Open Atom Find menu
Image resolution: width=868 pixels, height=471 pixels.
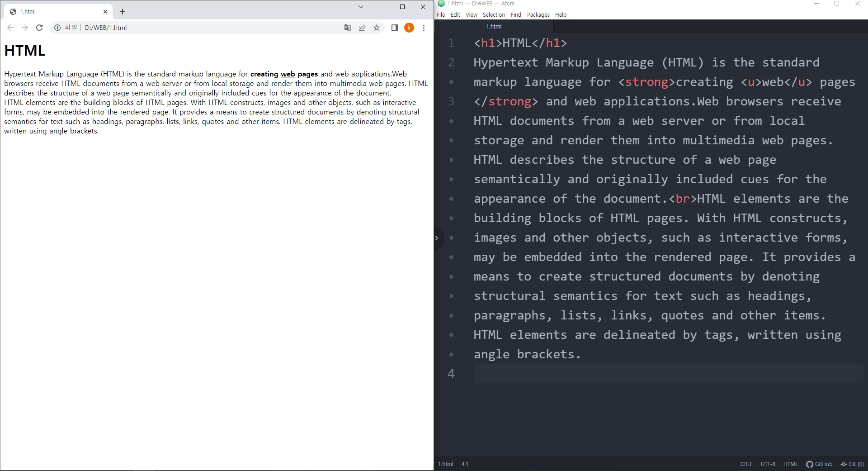tap(516, 15)
